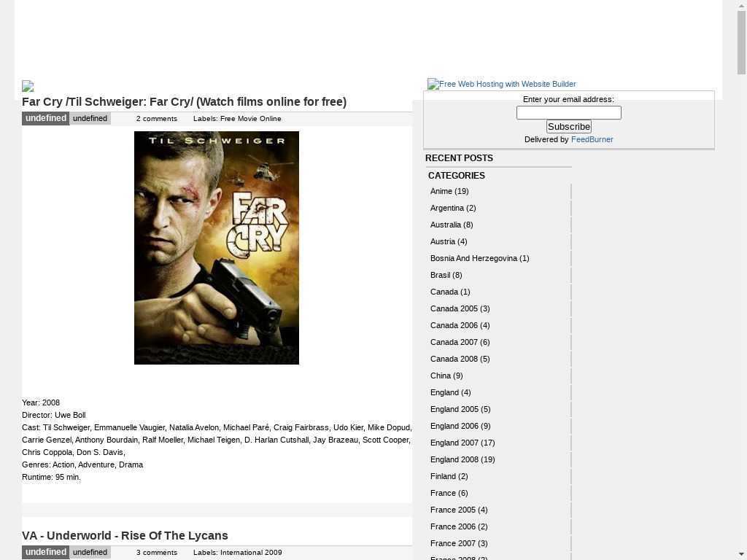Open the Canada 2006 (4) category
The width and height of the screenshot is (747, 560).
(460, 325)
